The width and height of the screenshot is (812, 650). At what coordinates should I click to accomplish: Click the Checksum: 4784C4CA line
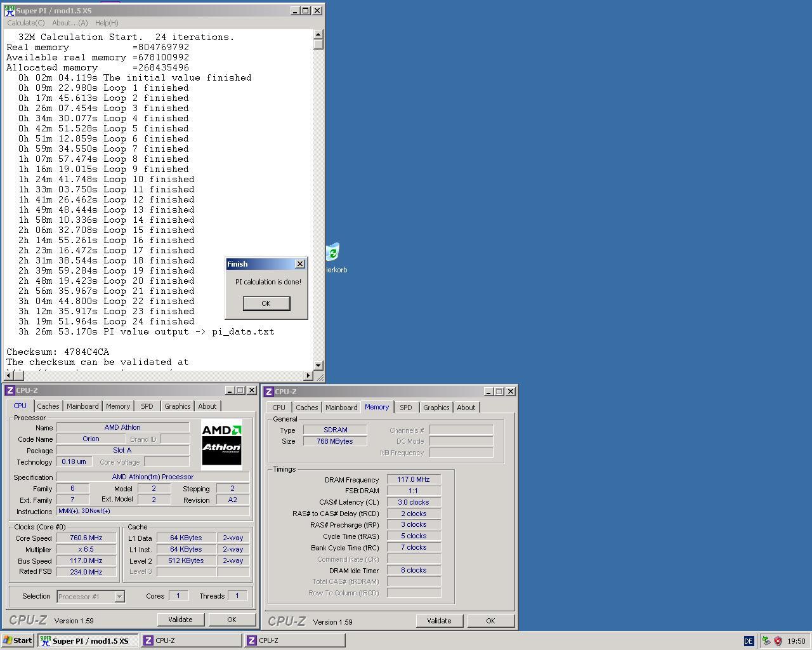point(58,352)
